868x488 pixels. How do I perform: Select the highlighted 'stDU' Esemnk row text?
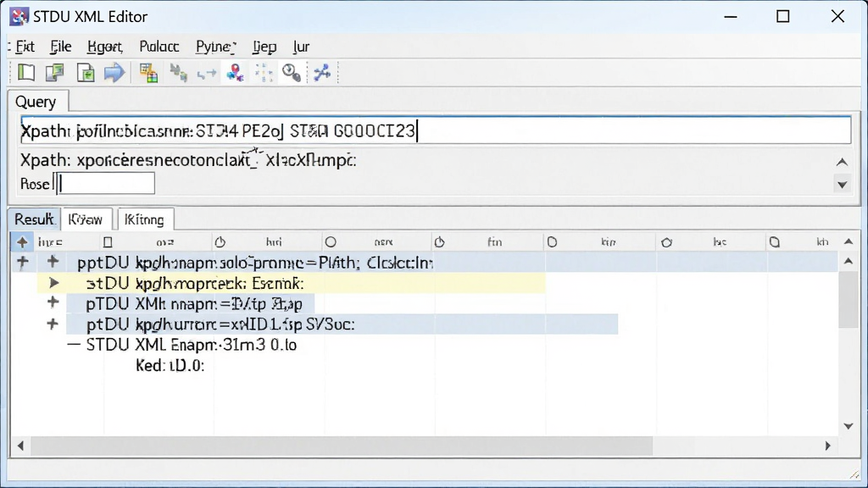click(x=195, y=283)
